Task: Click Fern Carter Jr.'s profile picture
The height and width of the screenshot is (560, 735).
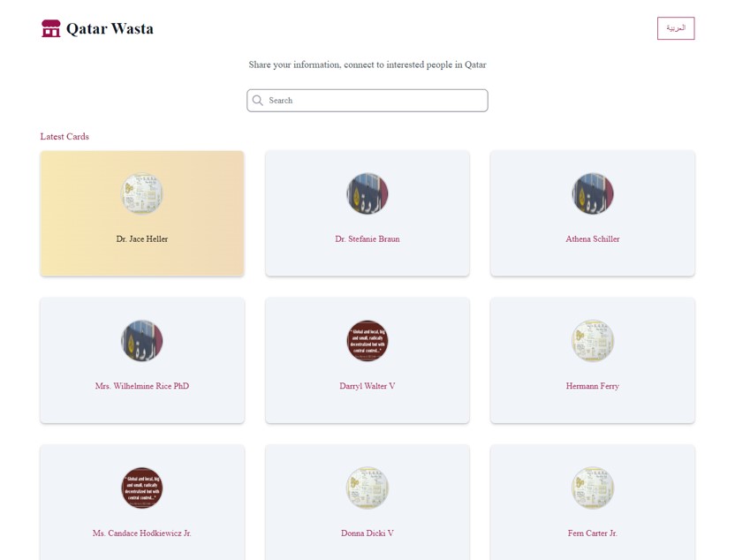Action: 593,488
